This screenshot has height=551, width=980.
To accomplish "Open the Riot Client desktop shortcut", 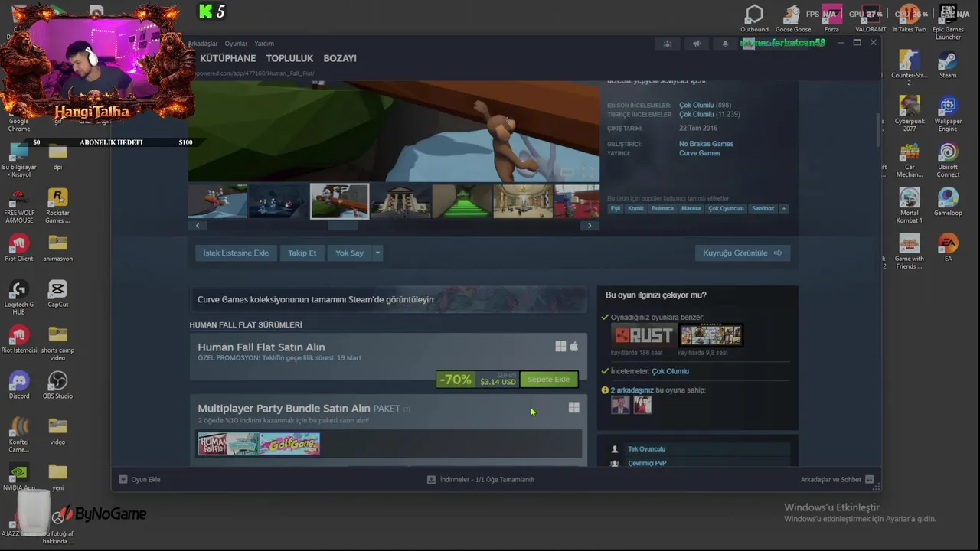I will [x=19, y=247].
